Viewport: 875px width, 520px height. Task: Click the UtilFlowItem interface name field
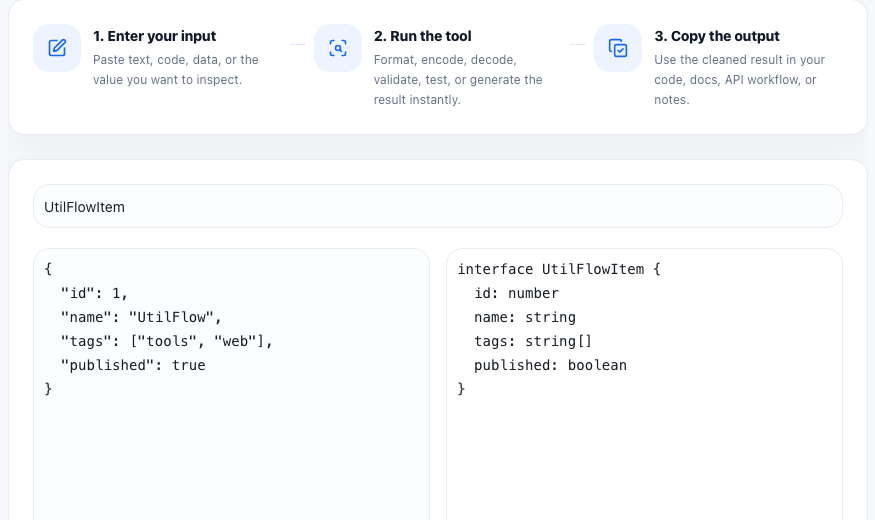coord(438,206)
